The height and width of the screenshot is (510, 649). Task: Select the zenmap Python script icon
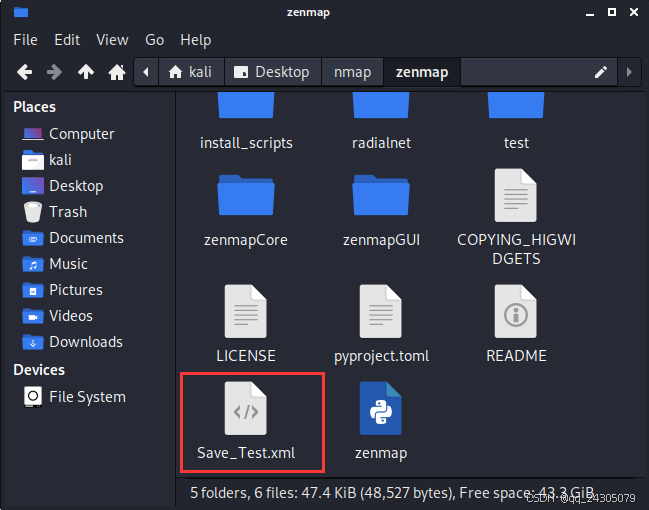(381, 408)
